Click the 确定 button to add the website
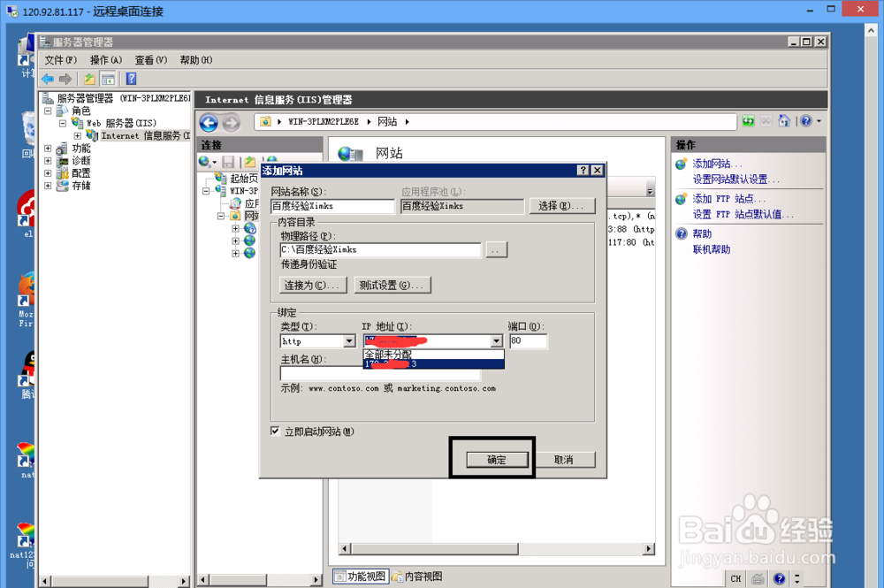This screenshot has height=588, width=884. [492, 459]
